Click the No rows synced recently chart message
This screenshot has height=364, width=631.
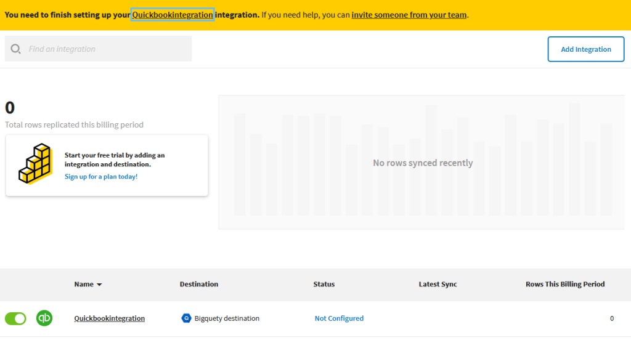click(x=423, y=163)
